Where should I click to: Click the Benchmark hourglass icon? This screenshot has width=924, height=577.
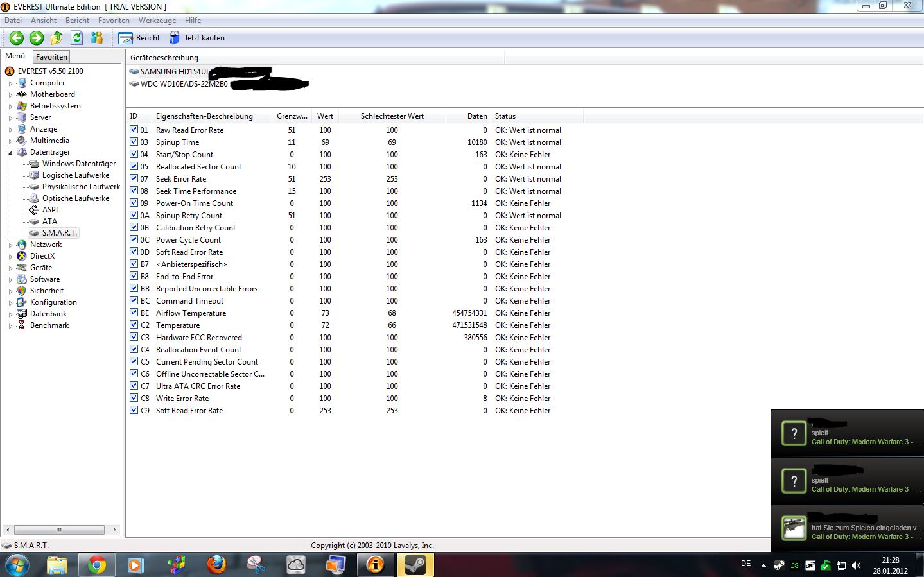(22, 325)
